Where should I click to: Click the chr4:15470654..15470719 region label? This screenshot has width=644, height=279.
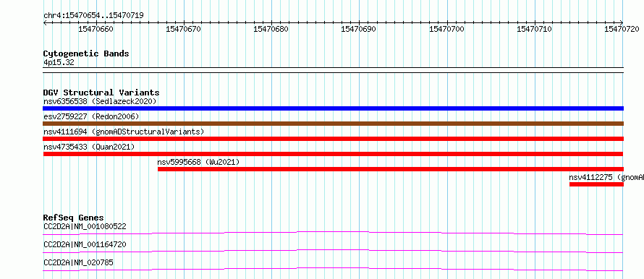pyautogui.click(x=93, y=15)
